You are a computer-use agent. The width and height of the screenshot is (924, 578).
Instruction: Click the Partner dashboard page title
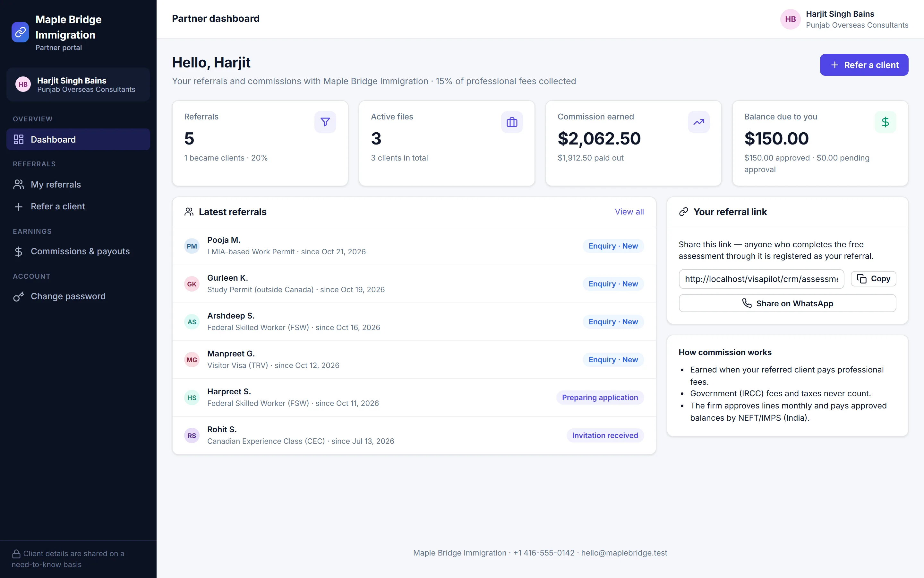coord(215,18)
